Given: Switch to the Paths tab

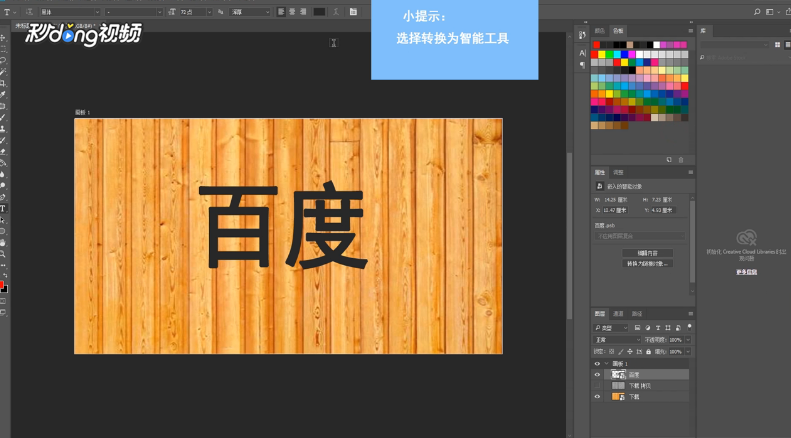Looking at the screenshot, I should point(637,314).
